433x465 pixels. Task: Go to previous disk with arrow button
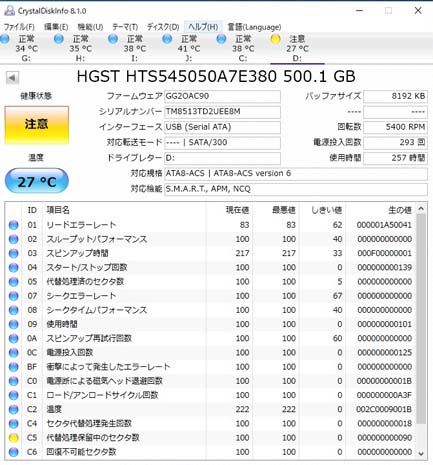(12, 78)
